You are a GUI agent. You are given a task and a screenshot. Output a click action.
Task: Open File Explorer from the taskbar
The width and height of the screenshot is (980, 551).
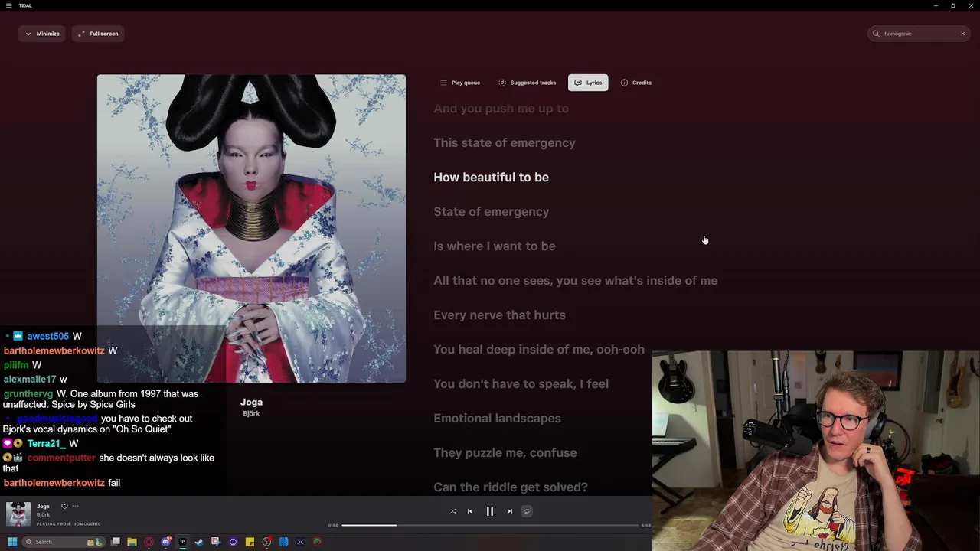point(132,542)
